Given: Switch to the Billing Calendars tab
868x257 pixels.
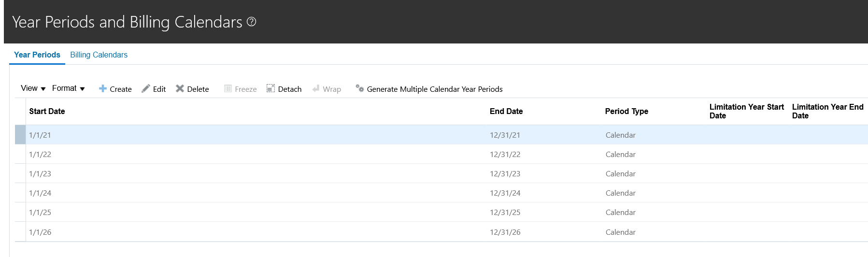Looking at the screenshot, I should [99, 55].
